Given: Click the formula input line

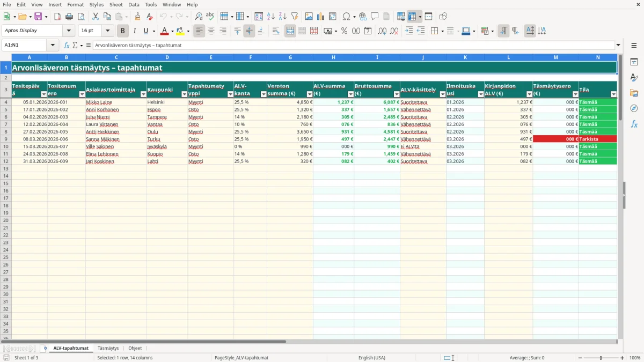Looking at the screenshot, I should coord(354,45).
